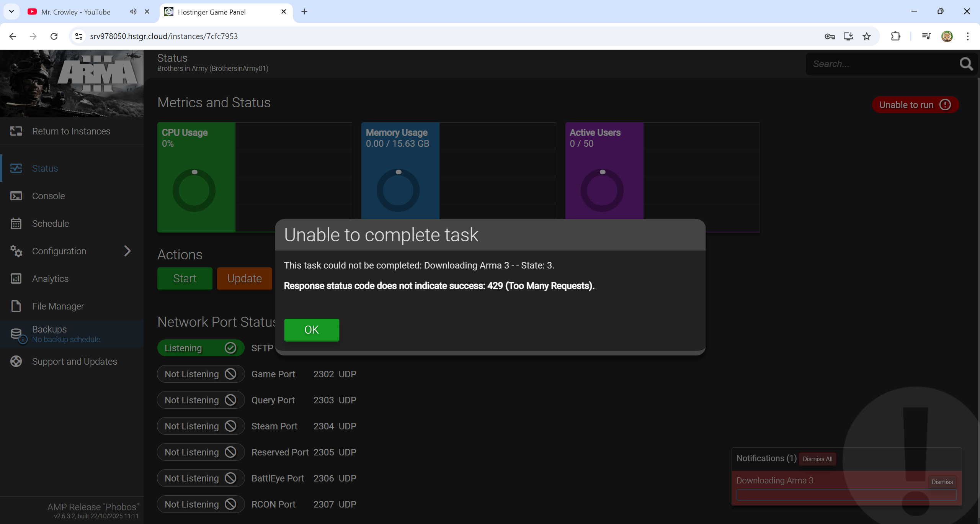Select the Status menu item
The image size is (980, 524).
click(45, 169)
